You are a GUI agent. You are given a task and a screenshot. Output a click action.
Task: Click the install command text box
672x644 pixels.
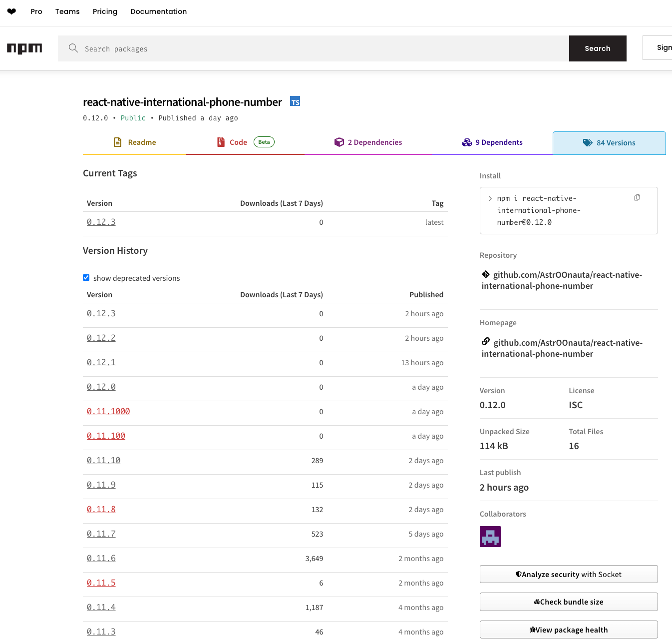point(569,210)
